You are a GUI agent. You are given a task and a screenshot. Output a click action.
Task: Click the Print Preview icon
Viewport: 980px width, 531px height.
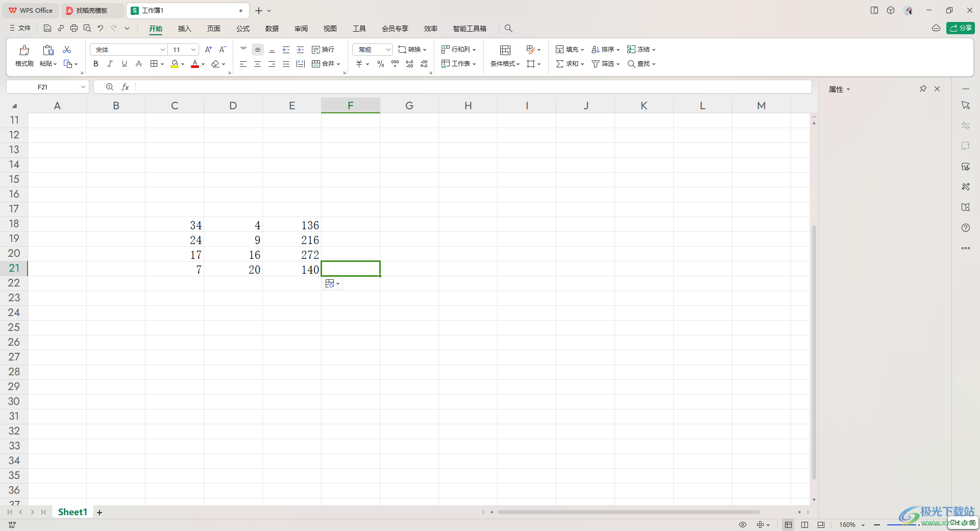pos(87,28)
